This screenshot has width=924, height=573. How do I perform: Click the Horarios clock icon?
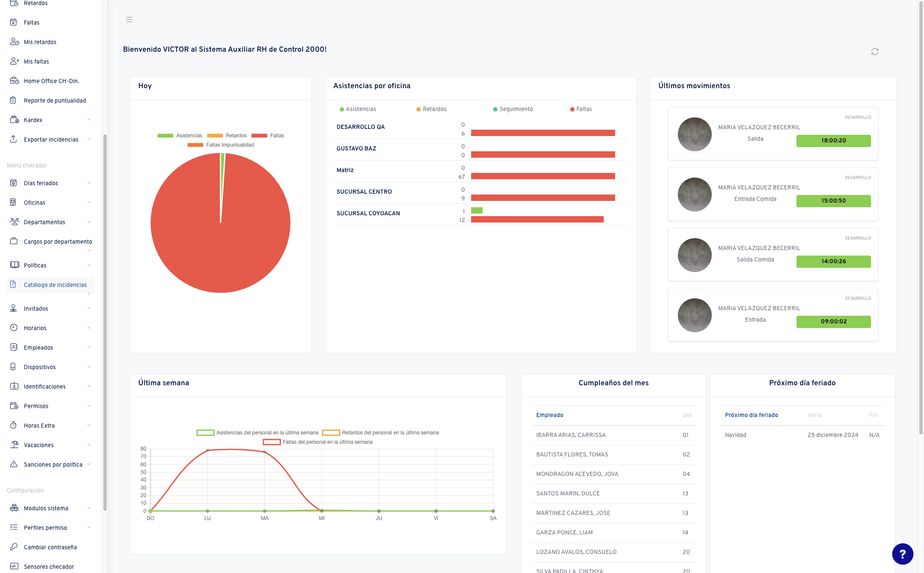coord(14,328)
